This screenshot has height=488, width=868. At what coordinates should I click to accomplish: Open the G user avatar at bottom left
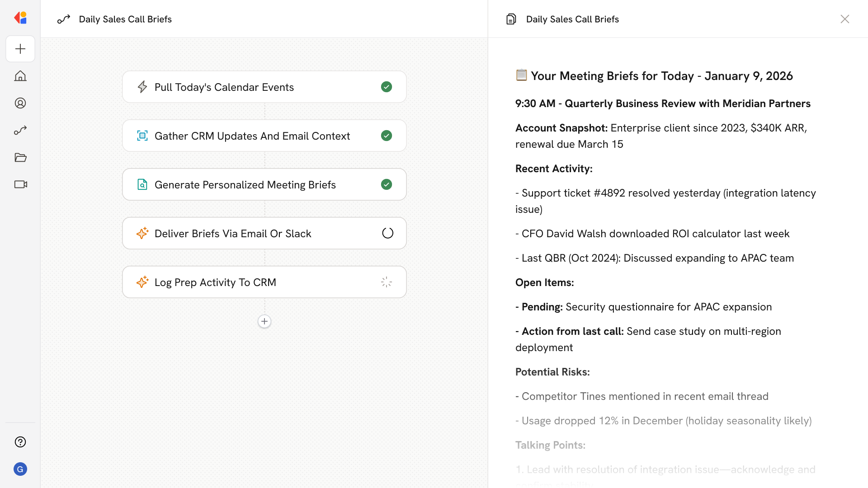(20, 469)
